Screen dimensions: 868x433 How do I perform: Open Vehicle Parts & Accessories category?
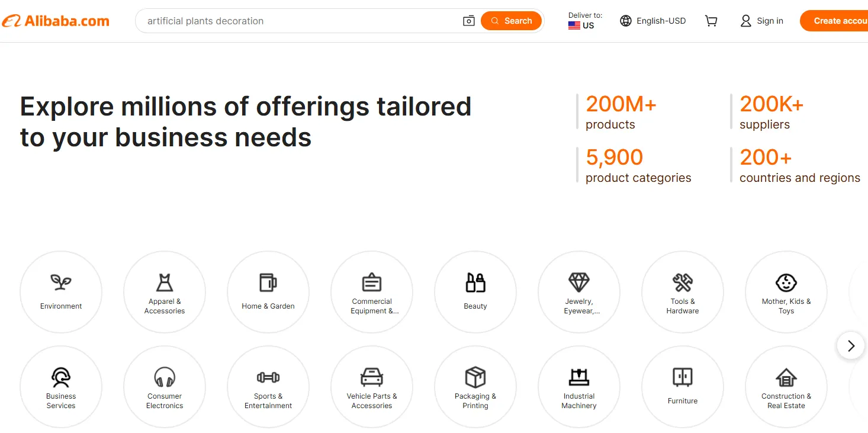tap(372, 386)
